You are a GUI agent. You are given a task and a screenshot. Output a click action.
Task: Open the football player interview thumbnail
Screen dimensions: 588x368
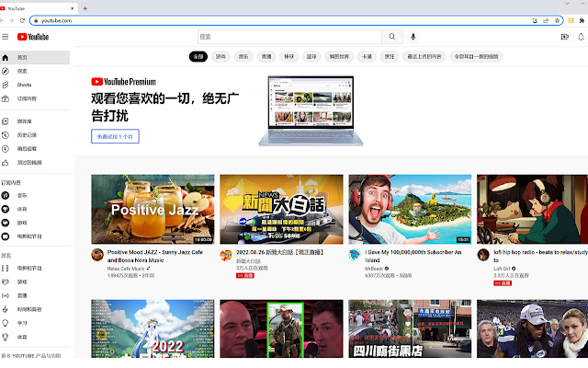(533, 328)
